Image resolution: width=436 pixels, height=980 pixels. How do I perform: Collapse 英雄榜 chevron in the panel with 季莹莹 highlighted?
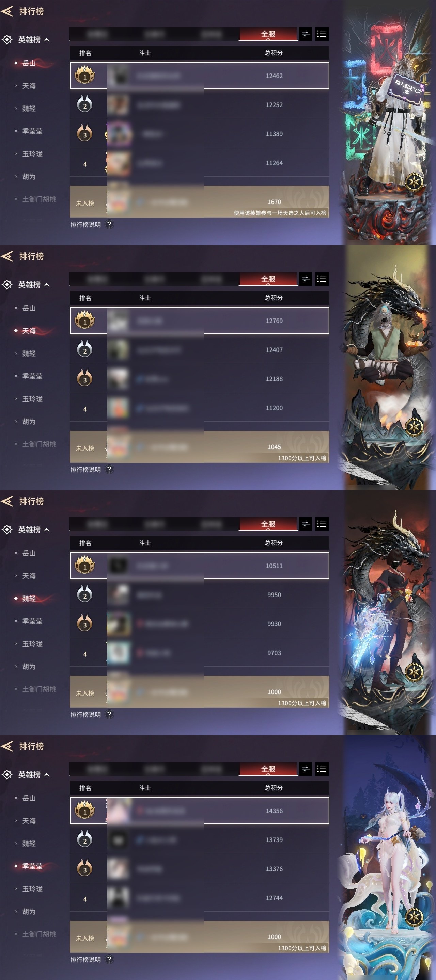pos(47,774)
